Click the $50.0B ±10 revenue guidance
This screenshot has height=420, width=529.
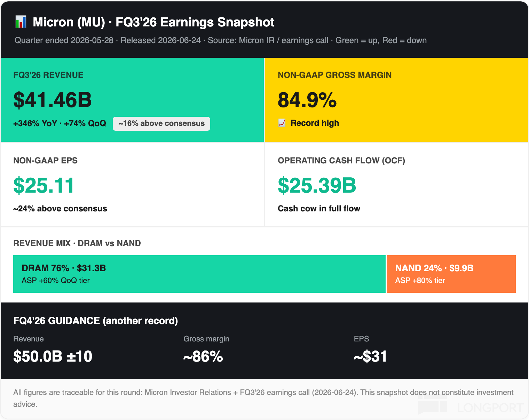click(53, 356)
